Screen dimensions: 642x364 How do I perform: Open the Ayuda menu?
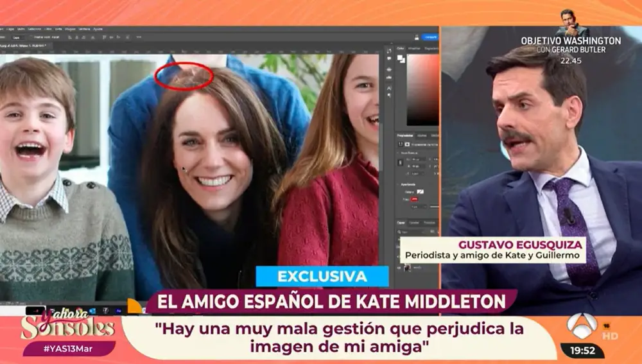click(98, 29)
